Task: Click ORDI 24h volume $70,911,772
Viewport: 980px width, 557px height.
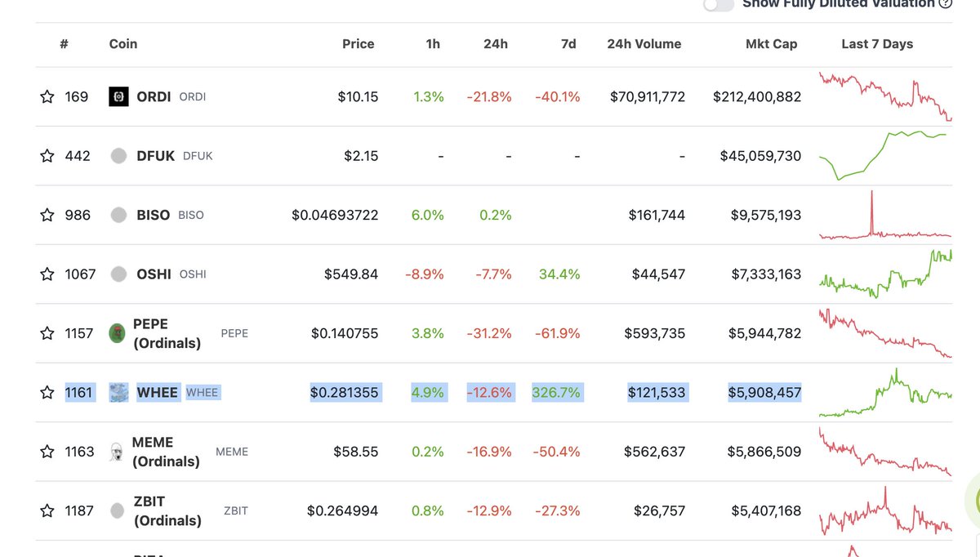Action: pyautogui.click(x=648, y=96)
